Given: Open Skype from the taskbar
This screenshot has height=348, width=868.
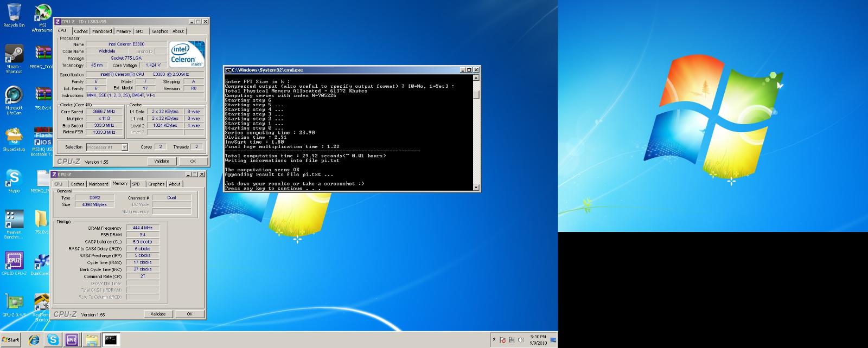Looking at the screenshot, I should tap(53, 340).
